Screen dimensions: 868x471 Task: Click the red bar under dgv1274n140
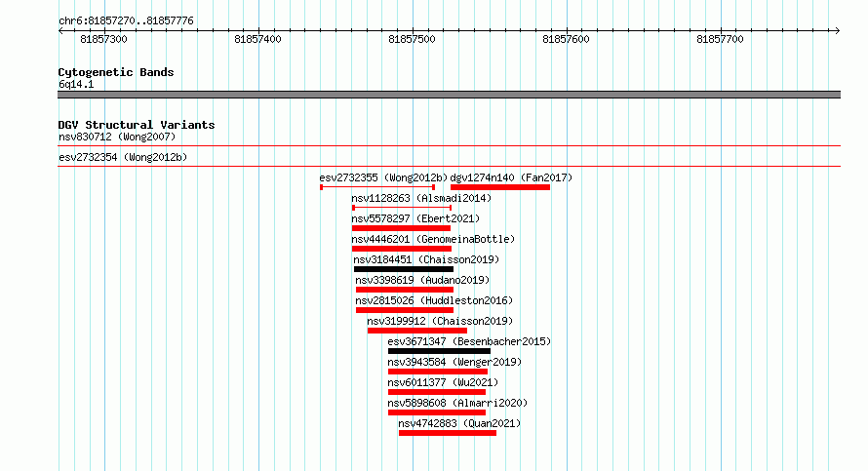tap(500, 187)
